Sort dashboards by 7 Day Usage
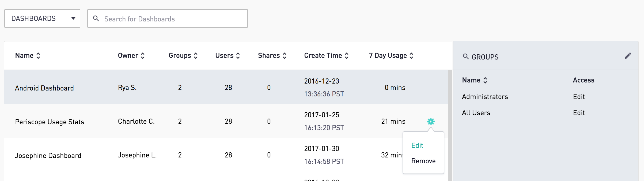Screen dimensions: 644x181 (411, 56)
